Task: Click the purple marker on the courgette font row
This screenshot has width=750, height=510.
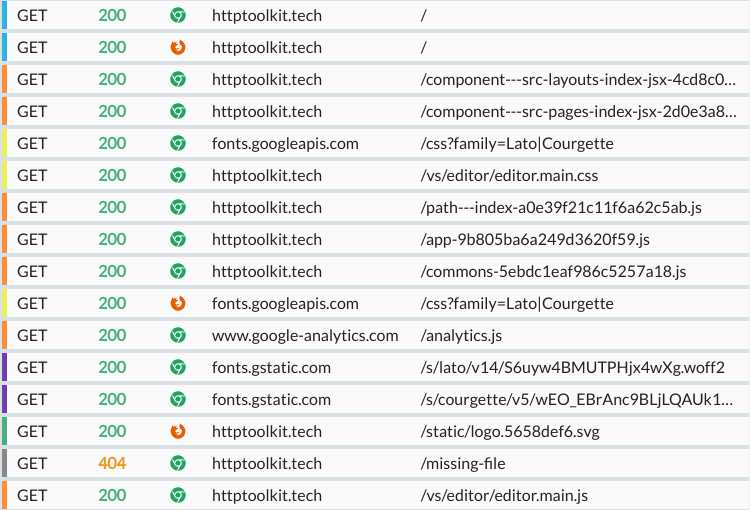Action: [4, 400]
